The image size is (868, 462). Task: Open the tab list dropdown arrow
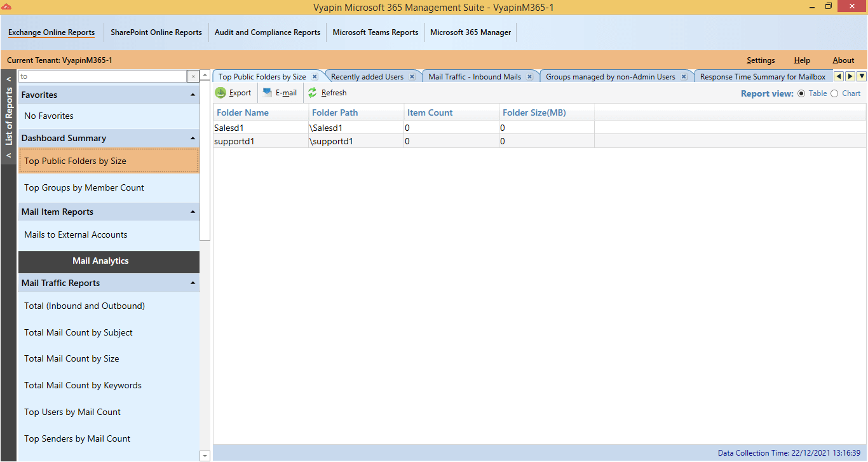coord(862,76)
